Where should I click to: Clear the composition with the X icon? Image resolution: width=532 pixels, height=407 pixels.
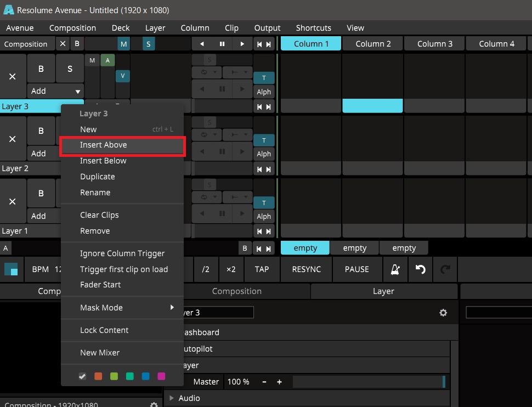point(63,44)
